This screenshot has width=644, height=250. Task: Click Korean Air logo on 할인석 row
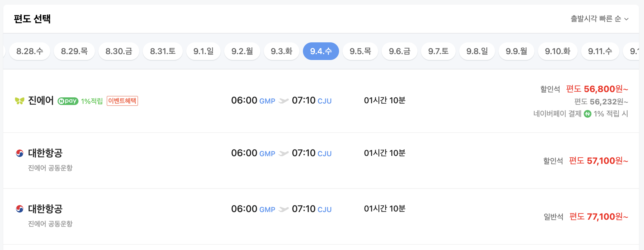pyautogui.click(x=20, y=153)
